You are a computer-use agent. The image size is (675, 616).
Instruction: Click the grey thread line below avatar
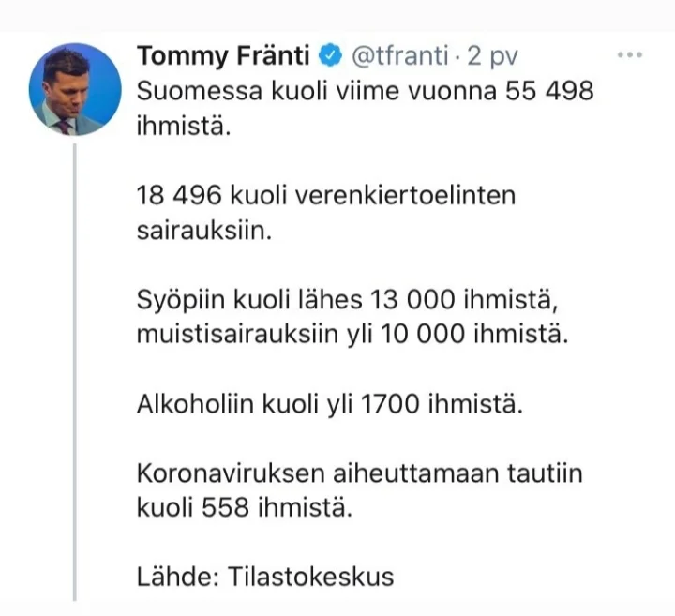click(75, 375)
